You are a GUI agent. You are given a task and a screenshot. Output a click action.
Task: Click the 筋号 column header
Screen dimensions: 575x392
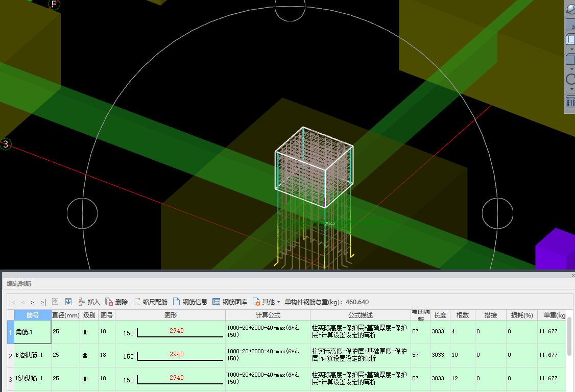pyautogui.click(x=33, y=315)
